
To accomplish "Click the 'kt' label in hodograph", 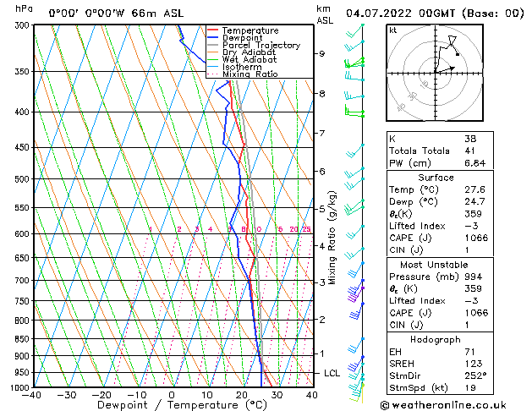I will (x=393, y=30).
